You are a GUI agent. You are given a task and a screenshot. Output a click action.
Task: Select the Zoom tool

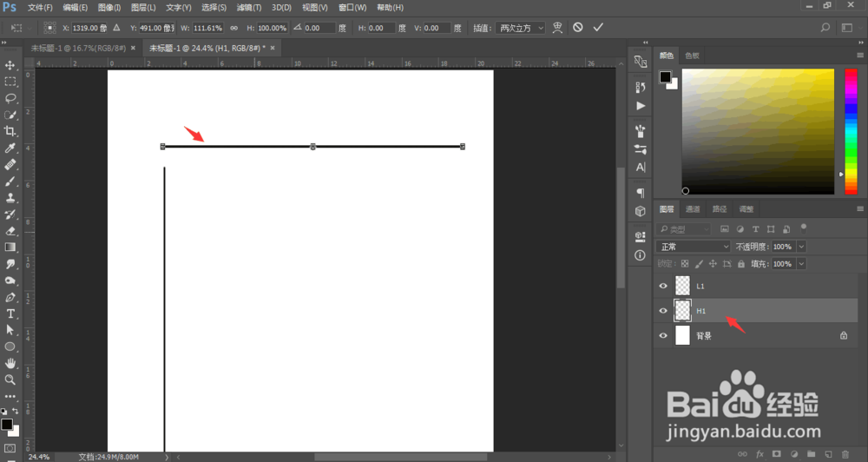10,380
